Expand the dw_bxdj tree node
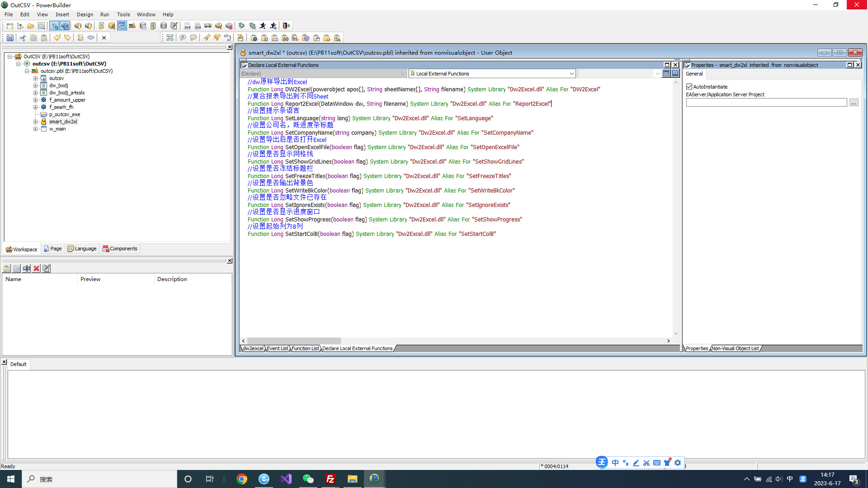Viewport: 868px width, 488px height. click(x=35, y=85)
